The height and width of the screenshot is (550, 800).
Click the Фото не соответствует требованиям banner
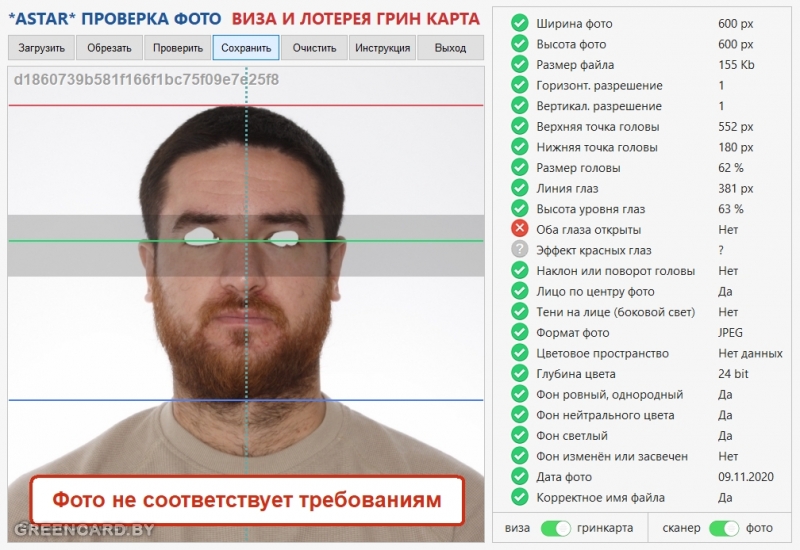tap(247, 500)
